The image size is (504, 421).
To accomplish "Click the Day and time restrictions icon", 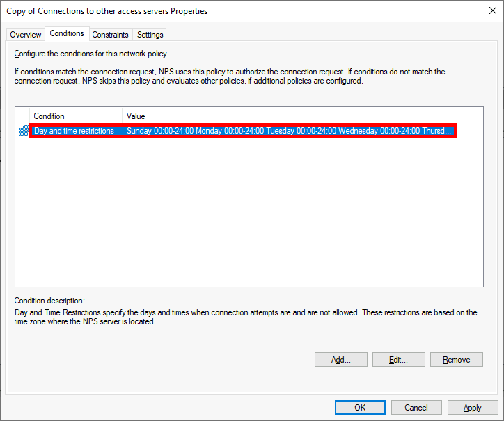I will [x=24, y=131].
